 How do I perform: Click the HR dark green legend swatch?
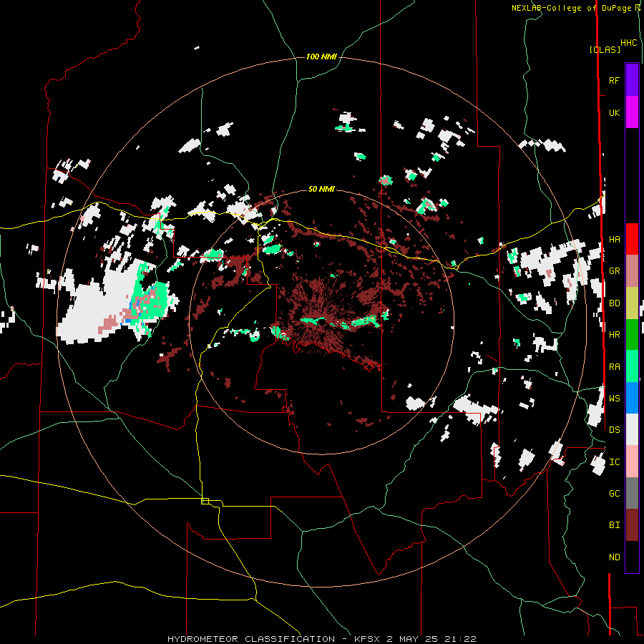coord(632,335)
